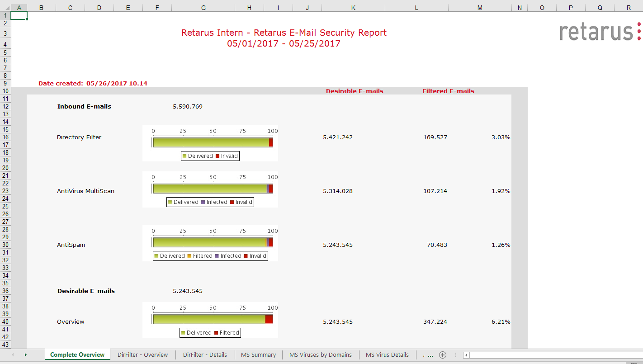The width and height of the screenshot is (643, 364).
Task: Click the Select All corner triangle
Action: click(x=5, y=8)
